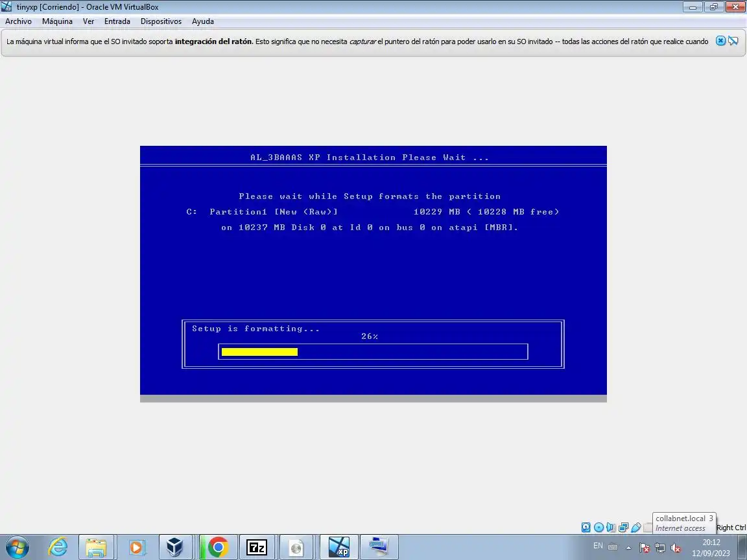Click the taskbar clock showing 20:12
This screenshot has height=560, width=747.
pos(711,548)
